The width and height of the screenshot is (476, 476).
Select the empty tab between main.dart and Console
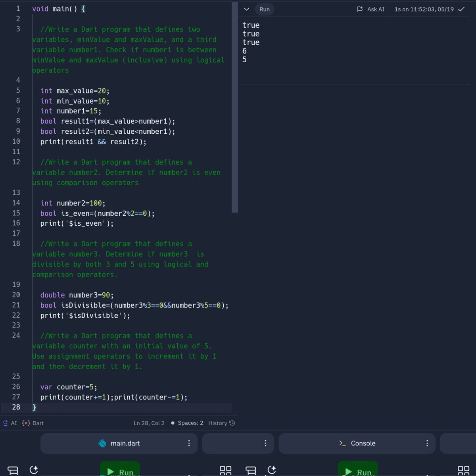coord(238,443)
